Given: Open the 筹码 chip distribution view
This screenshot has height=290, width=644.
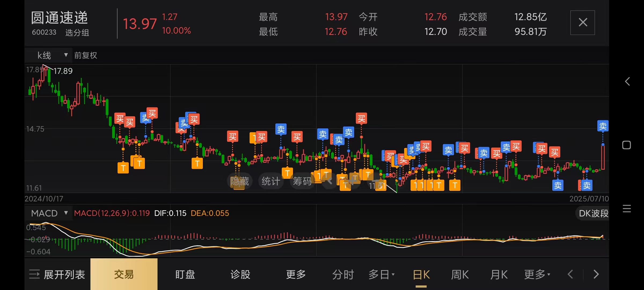Looking at the screenshot, I should pyautogui.click(x=302, y=181).
